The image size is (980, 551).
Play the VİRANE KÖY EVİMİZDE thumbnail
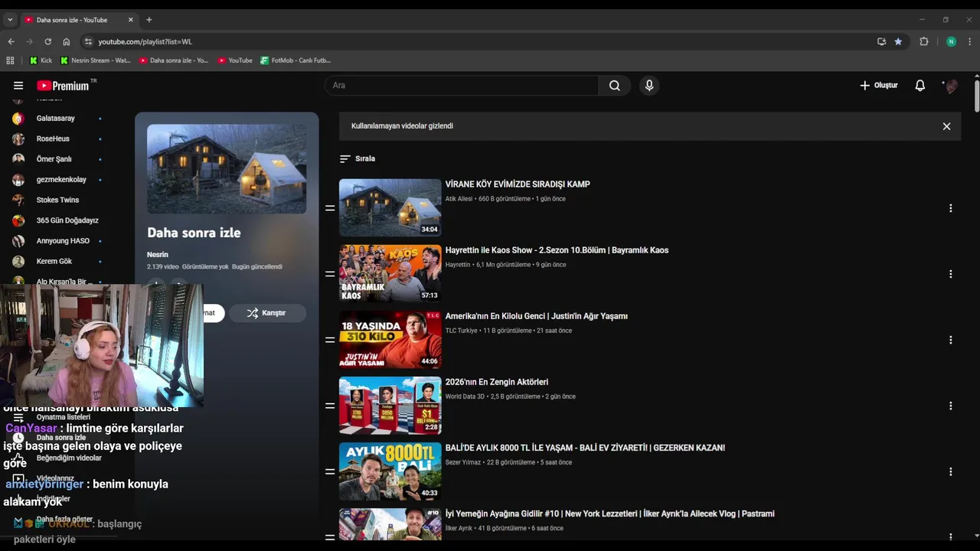pyautogui.click(x=390, y=207)
